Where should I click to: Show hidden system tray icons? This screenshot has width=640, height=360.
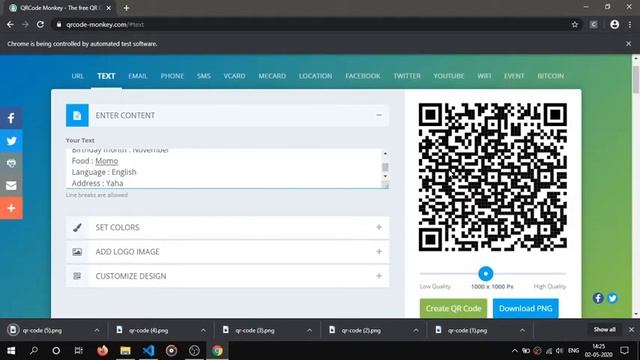514,351
